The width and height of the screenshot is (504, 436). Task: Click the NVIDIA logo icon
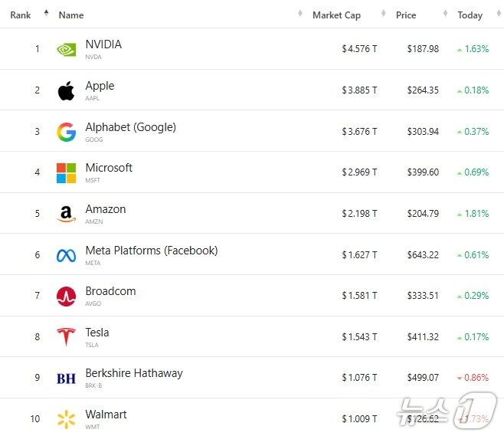point(66,49)
